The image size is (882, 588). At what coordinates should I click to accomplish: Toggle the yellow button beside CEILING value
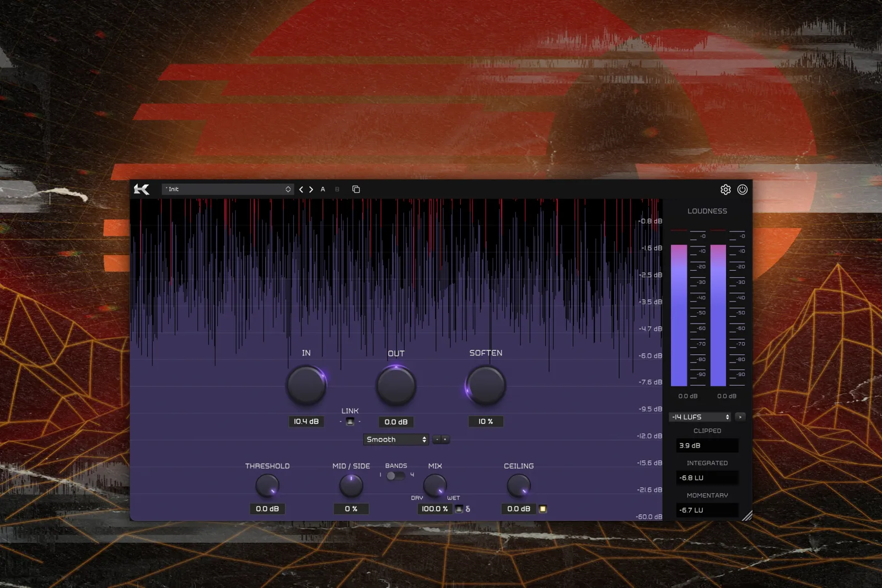pyautogui.click(x=542, y=509)
